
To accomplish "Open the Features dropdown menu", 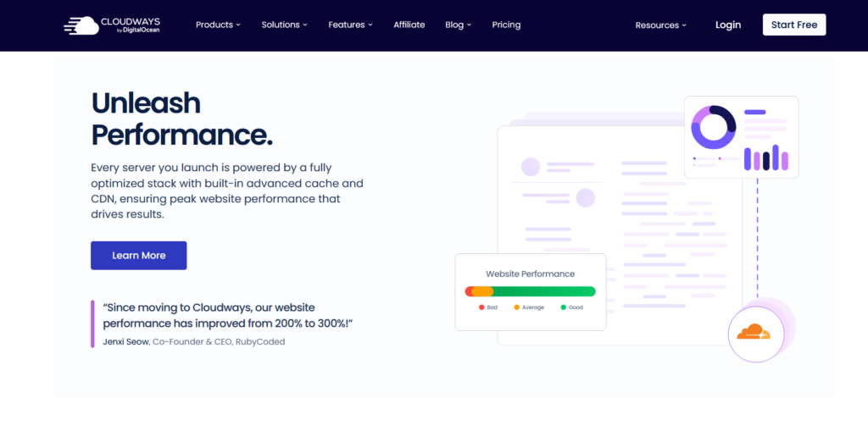I will click(x=350, y=25).
